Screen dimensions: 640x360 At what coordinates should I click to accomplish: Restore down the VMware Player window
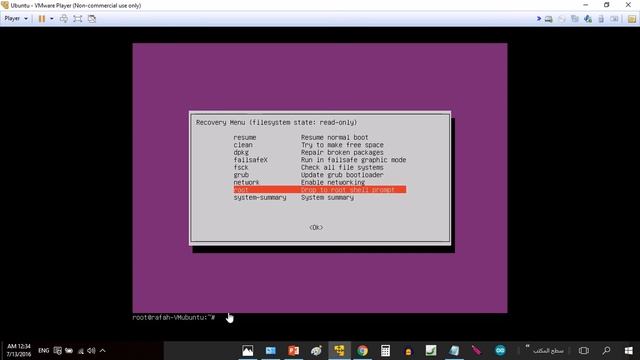point(607,5)
